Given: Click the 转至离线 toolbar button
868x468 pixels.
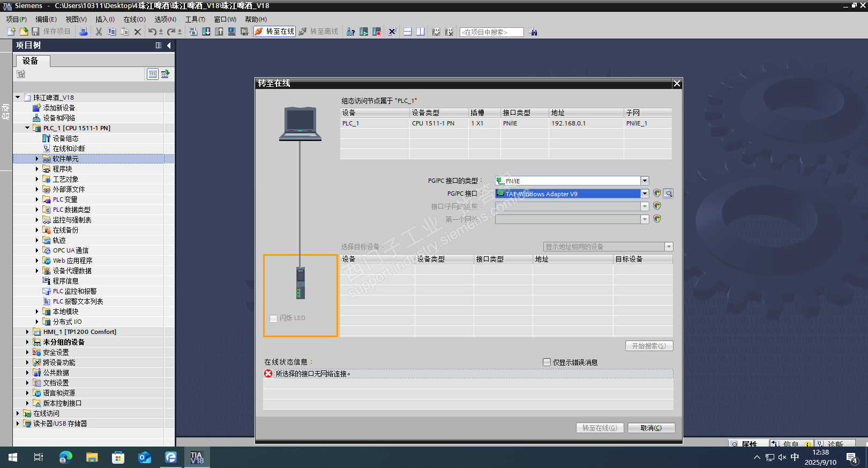Looking at the screenshot, I should 319,32.
